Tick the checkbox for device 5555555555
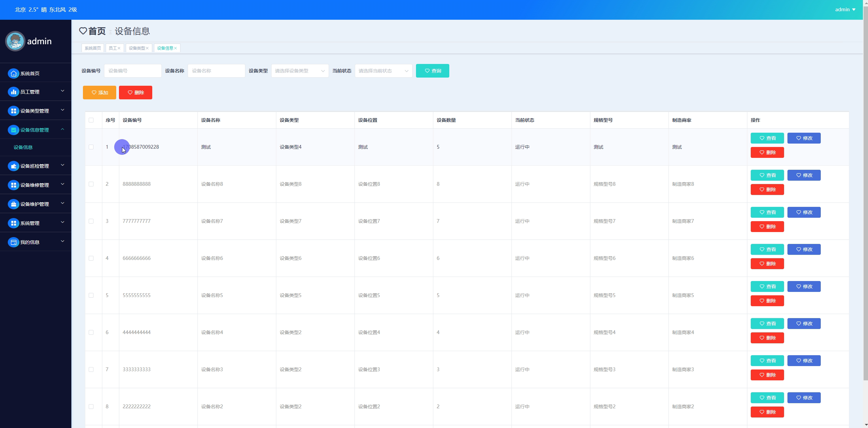 tap(91, 295)
